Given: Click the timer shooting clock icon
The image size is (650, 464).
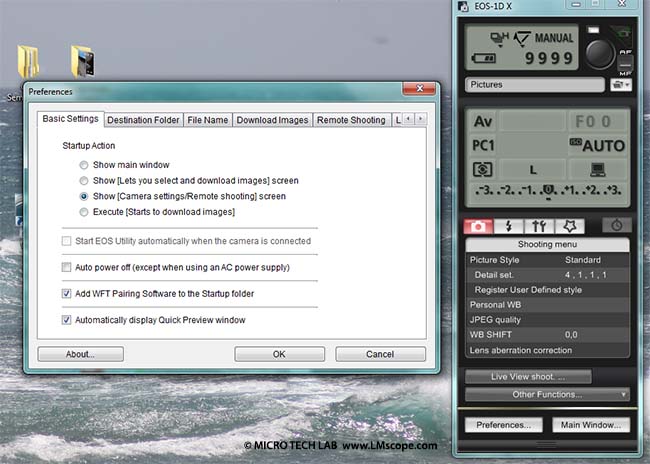Looking at the screenshot, I should pos(617,226).
